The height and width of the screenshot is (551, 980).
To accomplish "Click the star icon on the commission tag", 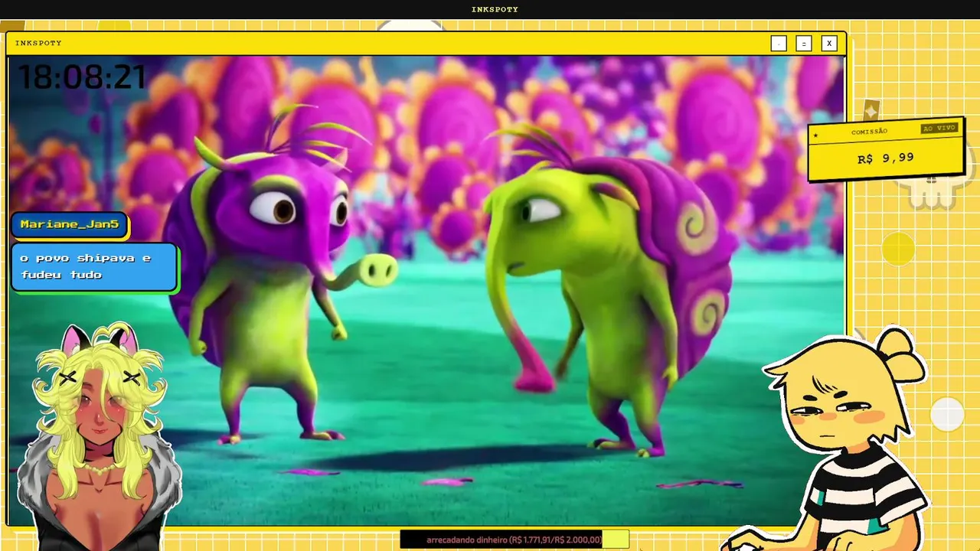I will point(816,136).
